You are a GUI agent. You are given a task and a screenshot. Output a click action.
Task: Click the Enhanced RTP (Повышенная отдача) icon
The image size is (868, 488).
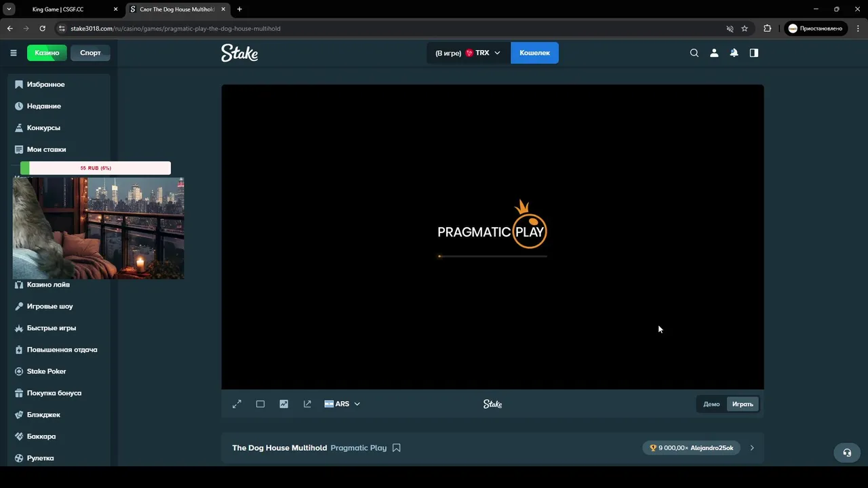tap(19, 350)
